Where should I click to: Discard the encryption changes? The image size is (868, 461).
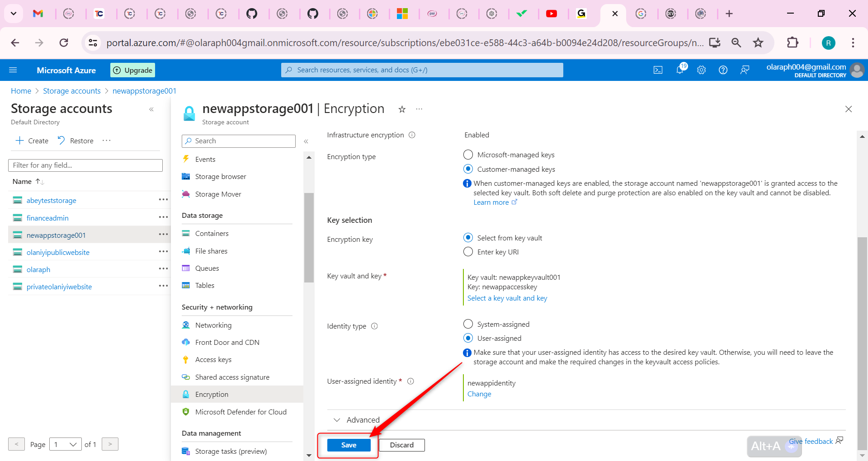(x=401, y=445)
